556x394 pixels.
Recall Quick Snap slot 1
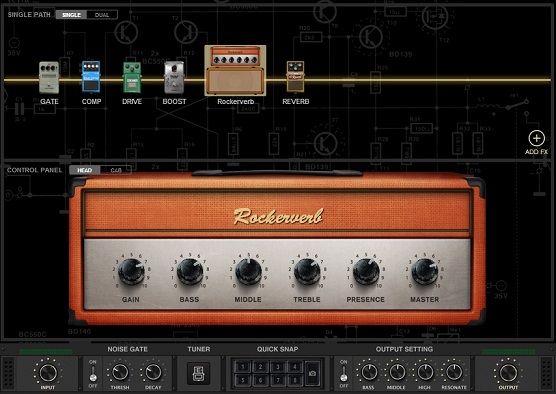tap(243, 367)
